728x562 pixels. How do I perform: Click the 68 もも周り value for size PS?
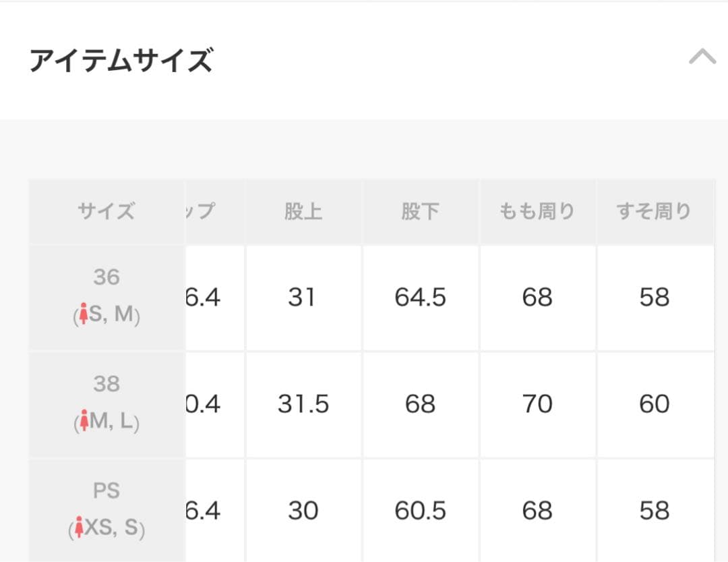pos(537,511)
